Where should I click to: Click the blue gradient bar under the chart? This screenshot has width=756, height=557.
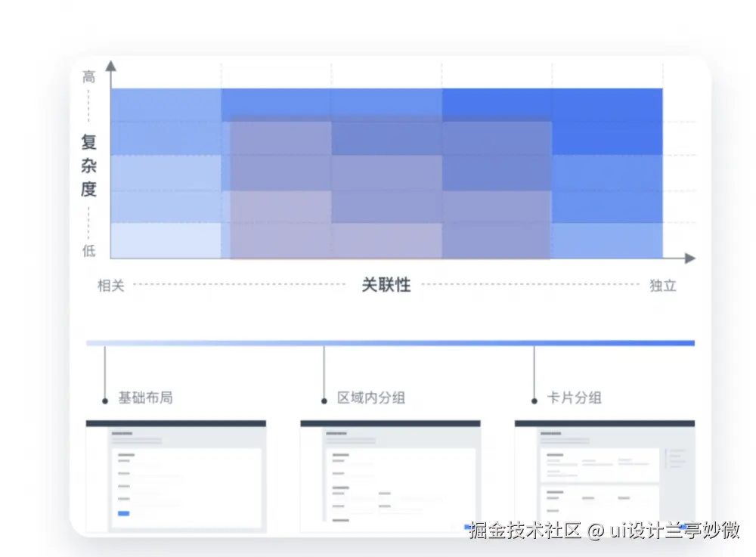(391, 343)
